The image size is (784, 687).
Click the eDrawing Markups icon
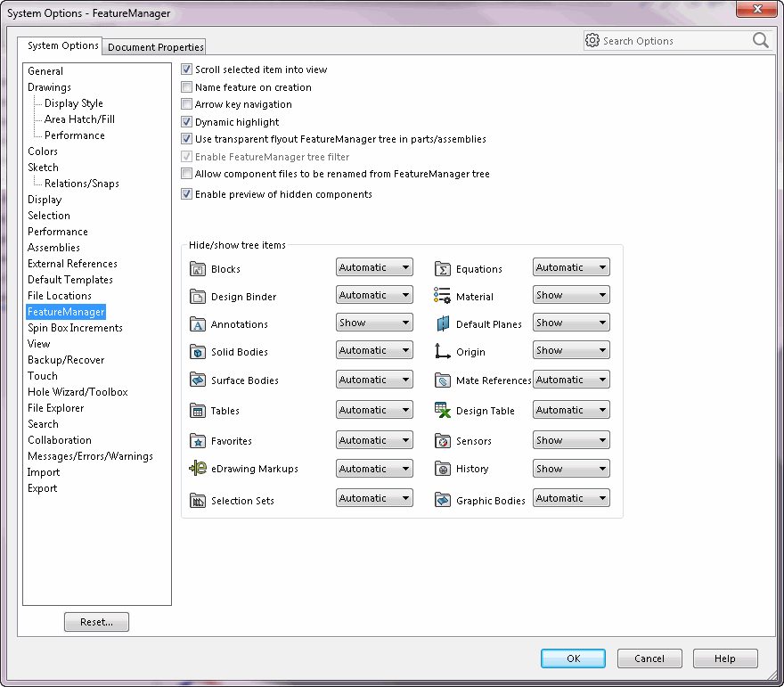tap(198, 468)
